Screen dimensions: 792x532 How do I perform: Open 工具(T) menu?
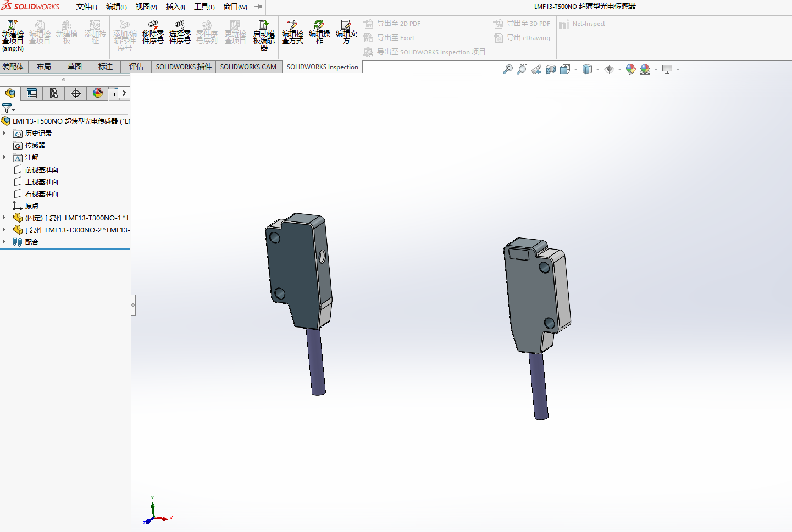pyautogui.click(x=204, y=7)
